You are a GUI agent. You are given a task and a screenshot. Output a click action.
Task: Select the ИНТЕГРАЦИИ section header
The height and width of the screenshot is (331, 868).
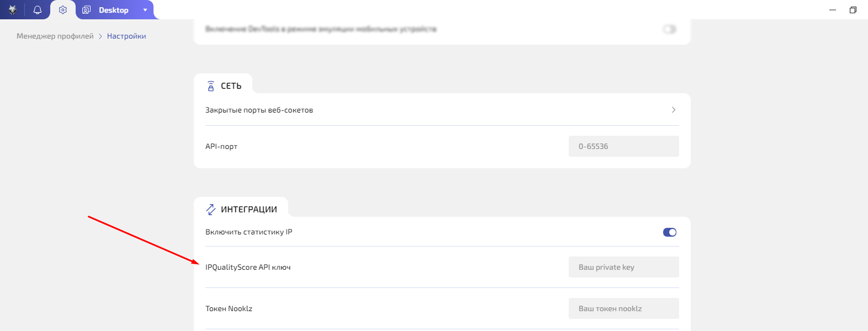pos(248,210)
